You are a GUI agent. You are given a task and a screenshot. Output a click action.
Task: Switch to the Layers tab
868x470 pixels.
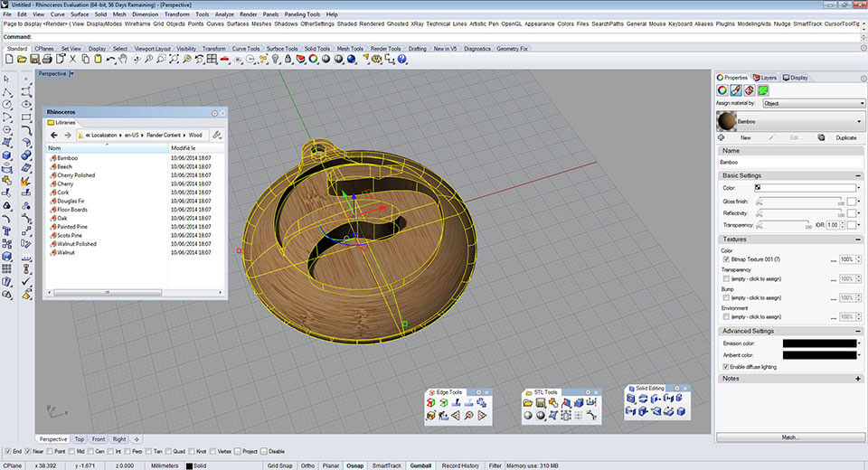pos(765,78)
